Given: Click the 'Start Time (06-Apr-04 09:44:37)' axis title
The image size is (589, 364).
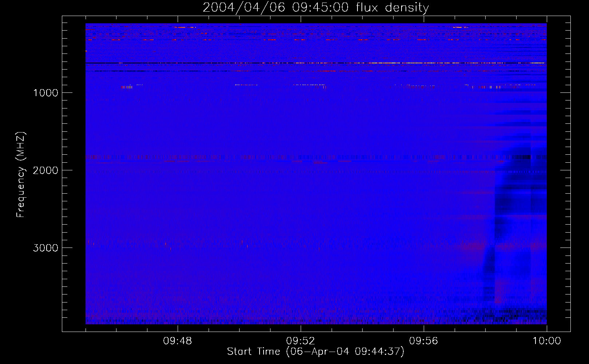Looking at the screenshot, I should click(x=316, y=352).
